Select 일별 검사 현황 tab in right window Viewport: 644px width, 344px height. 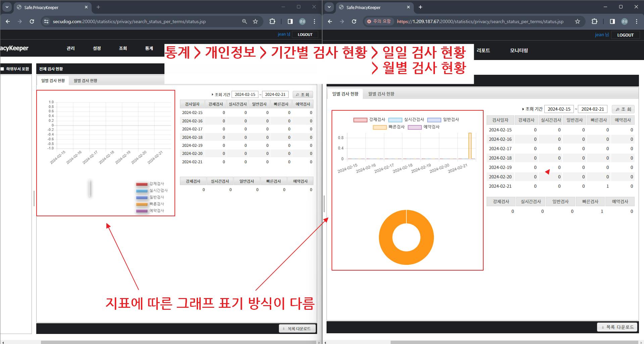click(x=345, y=94)
